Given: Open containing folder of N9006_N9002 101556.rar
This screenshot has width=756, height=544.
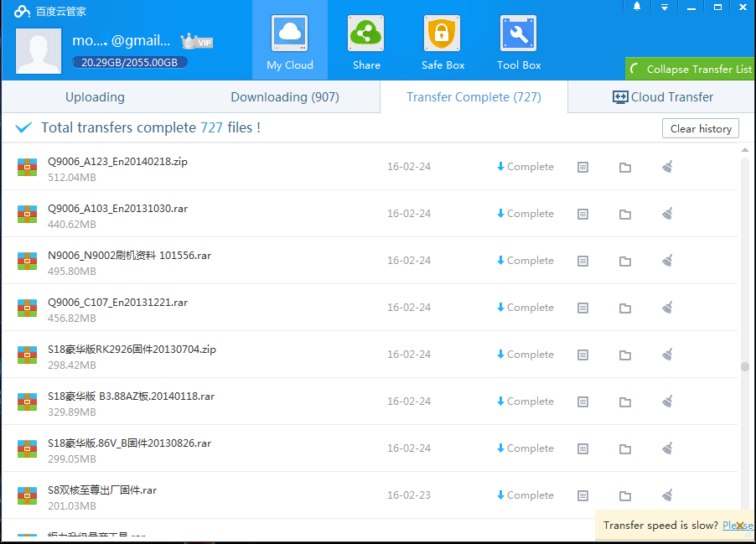Looking at the screenshot, I should [x=625, y=261].
